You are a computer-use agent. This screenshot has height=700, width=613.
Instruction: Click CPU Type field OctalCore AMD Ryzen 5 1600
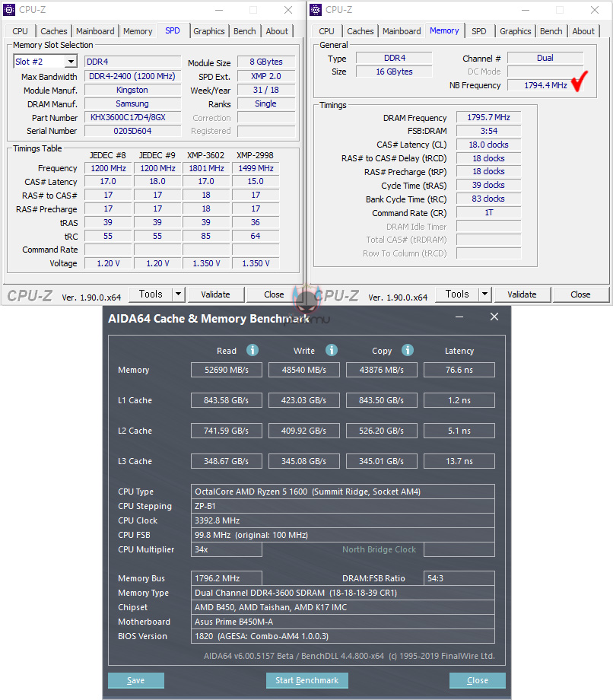tap(343, 492)
